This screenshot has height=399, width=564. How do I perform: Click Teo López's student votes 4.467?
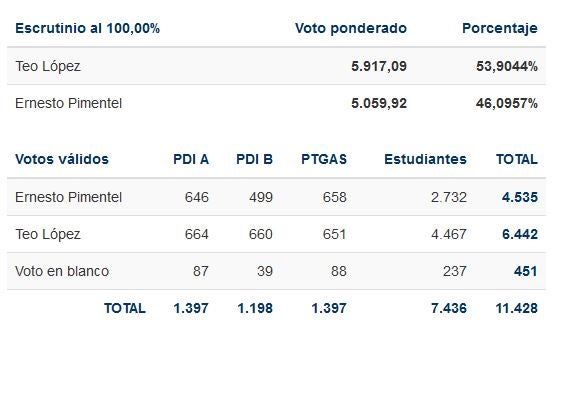[449, 234]
